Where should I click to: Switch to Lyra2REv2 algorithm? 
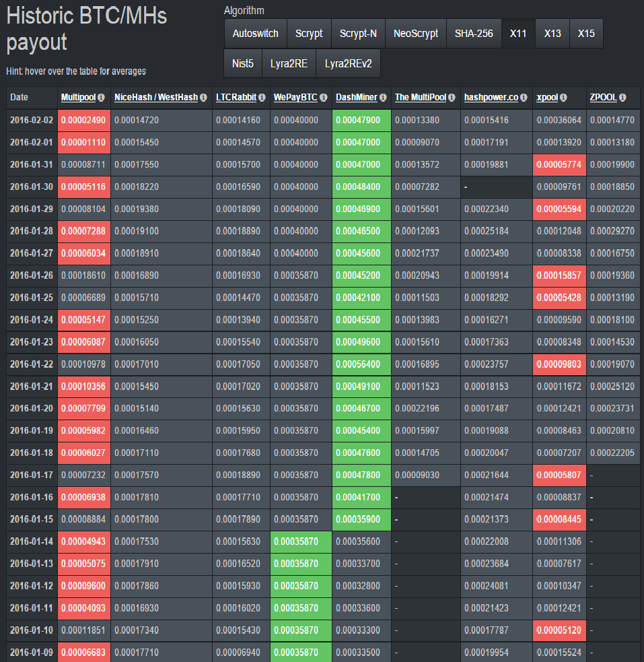pyautogui.click(x=349, y=64)
